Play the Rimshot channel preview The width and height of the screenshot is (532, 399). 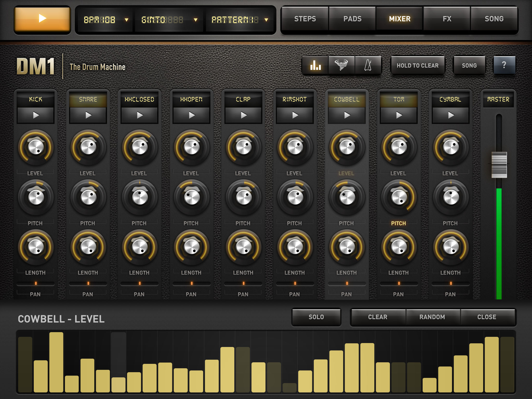coord(295,115)
